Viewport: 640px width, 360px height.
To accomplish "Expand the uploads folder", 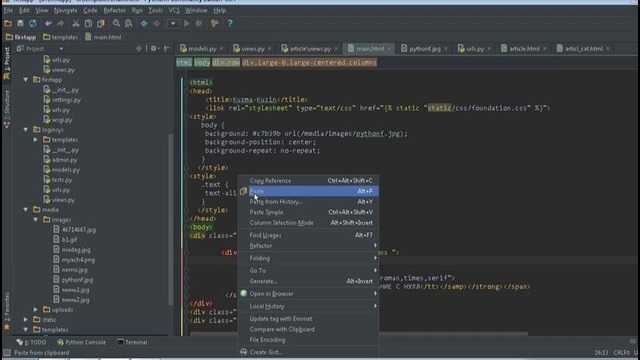I will click(36, 309).
